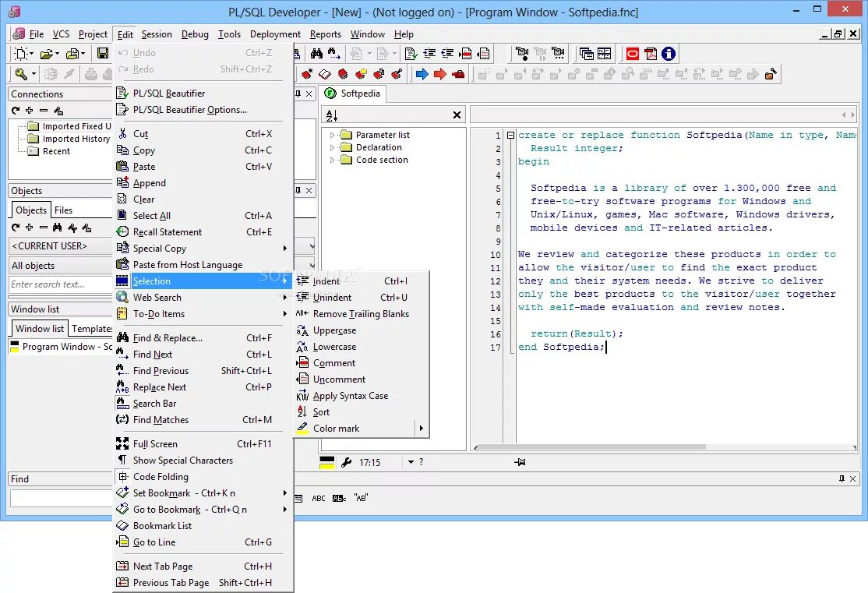Click the Uncomment selection toolbar icon
This screenshot has height=593, width=868.
pos(483,53)
